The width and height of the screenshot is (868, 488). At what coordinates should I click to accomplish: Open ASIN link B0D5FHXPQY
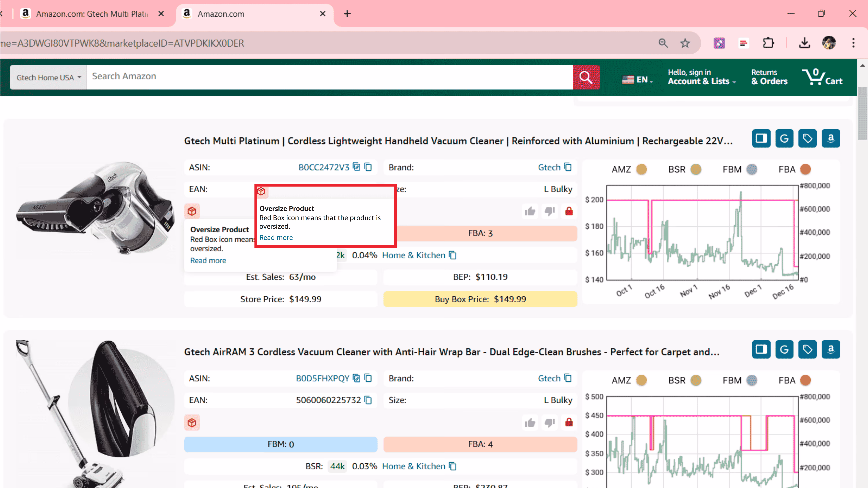pyautogui.click(x=322, y=379)
